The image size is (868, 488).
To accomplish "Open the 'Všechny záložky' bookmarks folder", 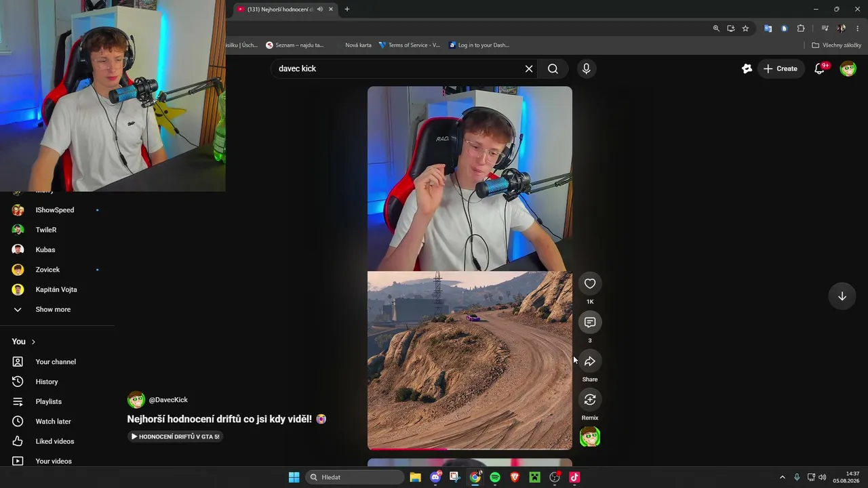I will (837, 45).
